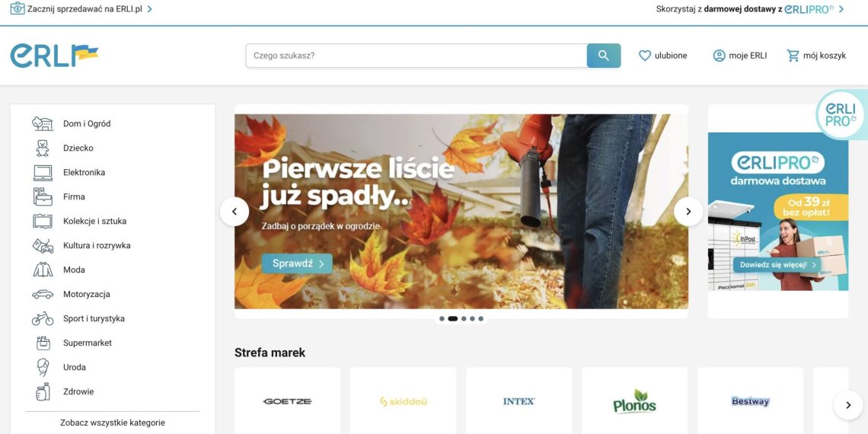The height and width of the screenshot is (434, 868).
Task: Click the Motoryzacja car icon
Action: pos(43,294)
